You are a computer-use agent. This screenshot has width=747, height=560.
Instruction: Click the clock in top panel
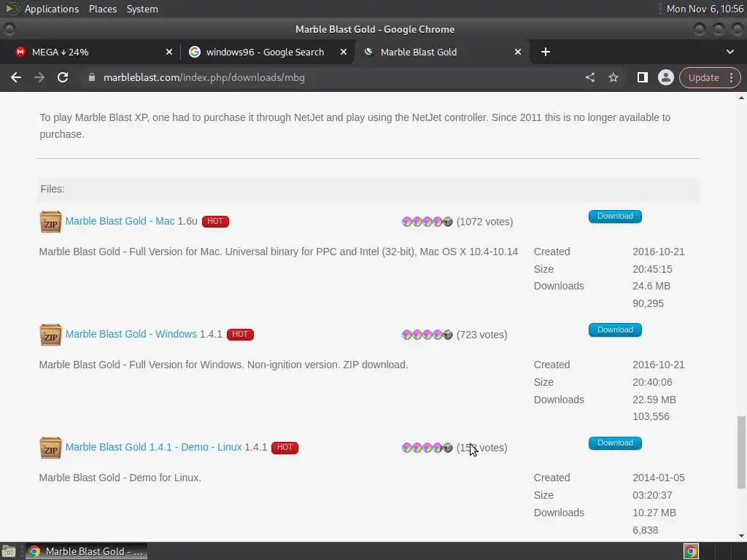pyautogui.click(x=705, y=9)
